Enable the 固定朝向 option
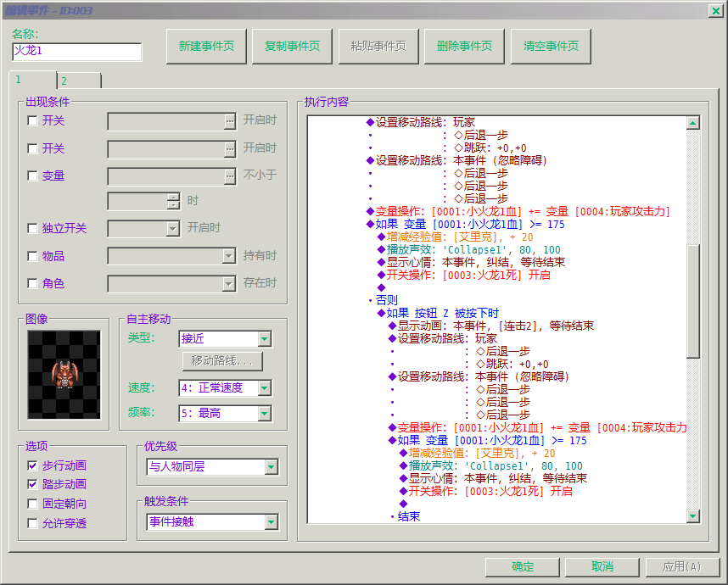 pyautogui.click(x=32, y=504)
